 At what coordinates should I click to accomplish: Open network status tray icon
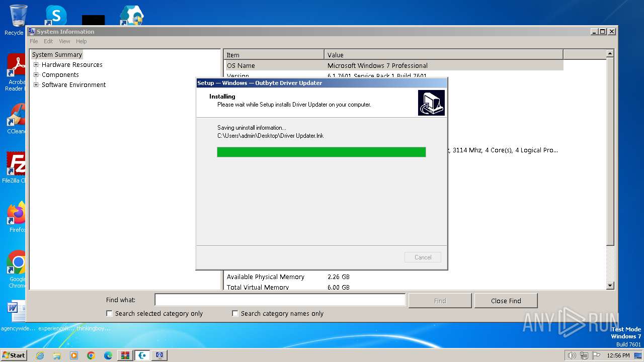point(584,355)
